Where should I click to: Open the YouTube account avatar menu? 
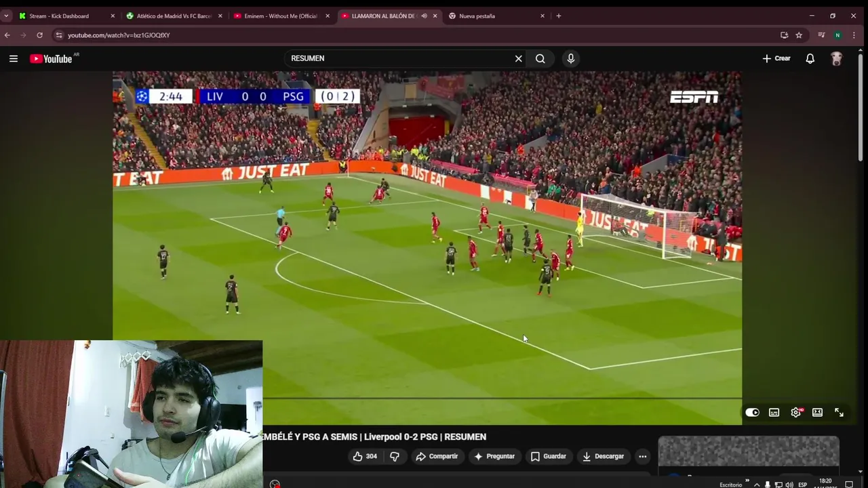pyautogui.click(x=837, y=58)
